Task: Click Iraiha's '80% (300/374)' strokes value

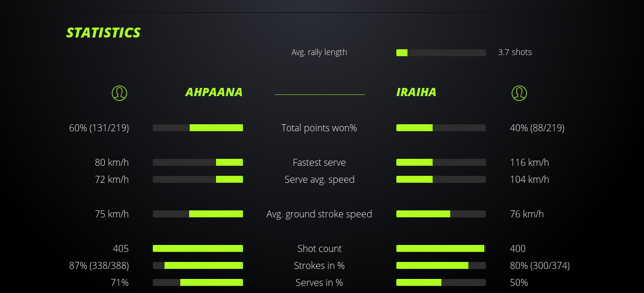Action: click(x=540, y=265)
